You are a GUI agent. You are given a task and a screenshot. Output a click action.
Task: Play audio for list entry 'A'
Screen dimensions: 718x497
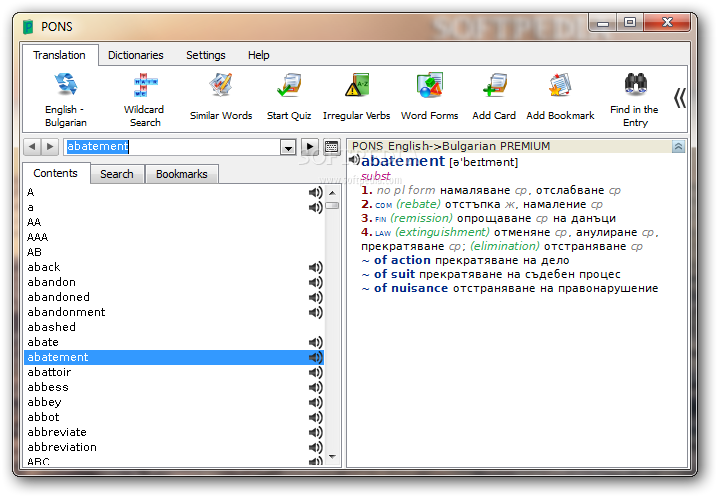pyautogui.click(x=315, y=192)
